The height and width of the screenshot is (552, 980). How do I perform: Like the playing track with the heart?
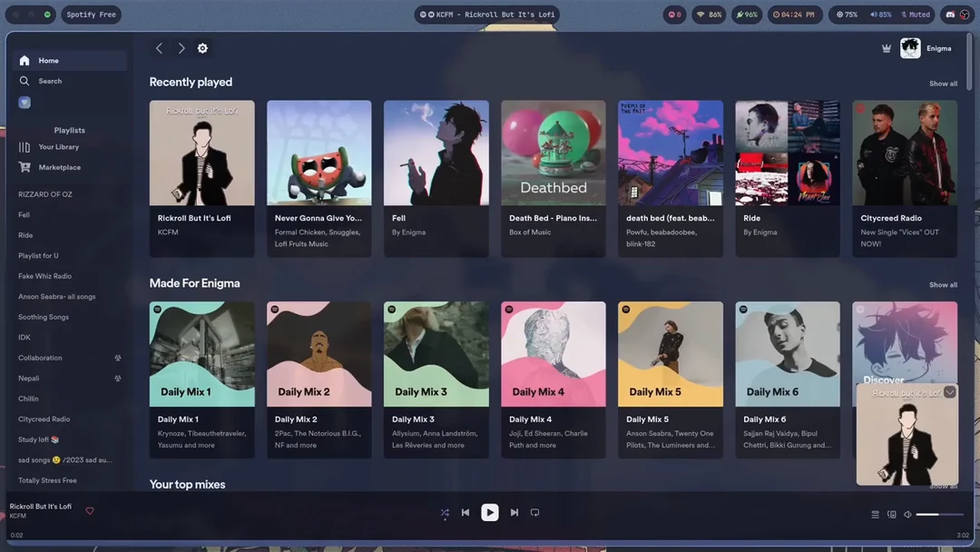(x=89, y=510)
